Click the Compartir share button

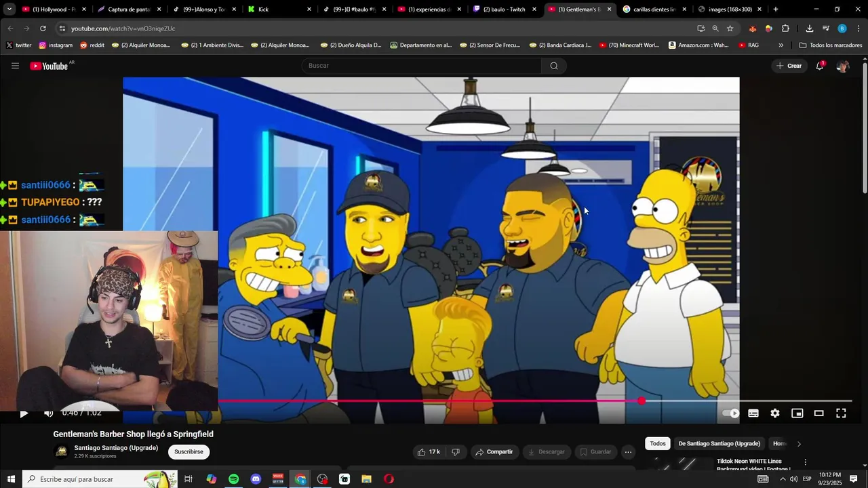(x=494, y=452)
